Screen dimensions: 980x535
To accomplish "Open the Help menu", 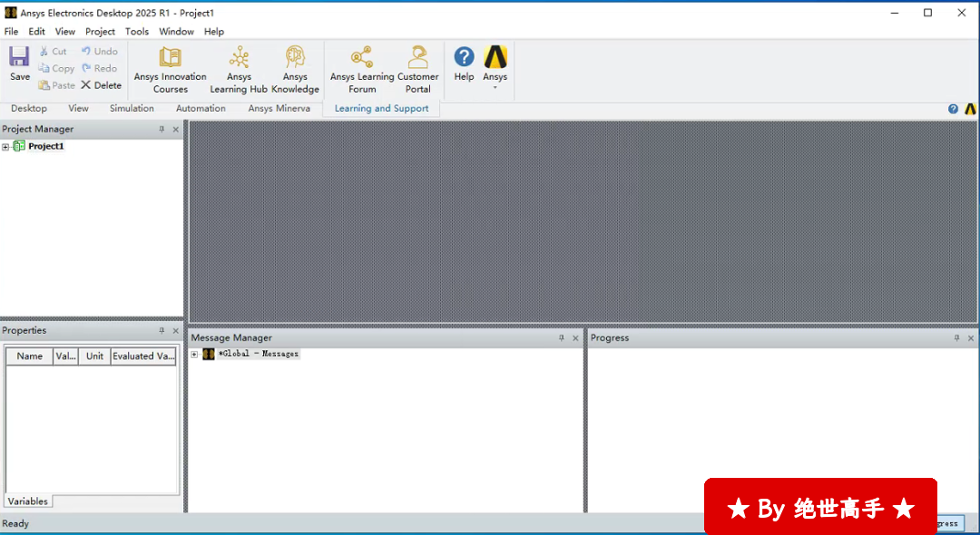I will [214, 31].
